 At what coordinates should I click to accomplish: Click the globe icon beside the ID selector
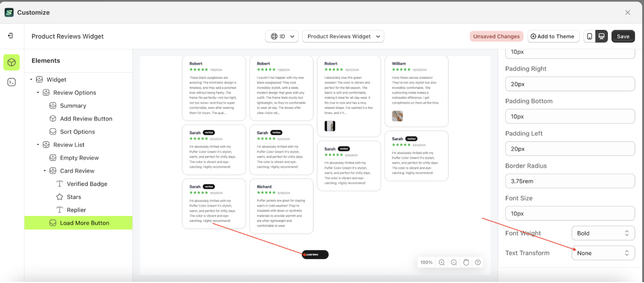(273, 36)
